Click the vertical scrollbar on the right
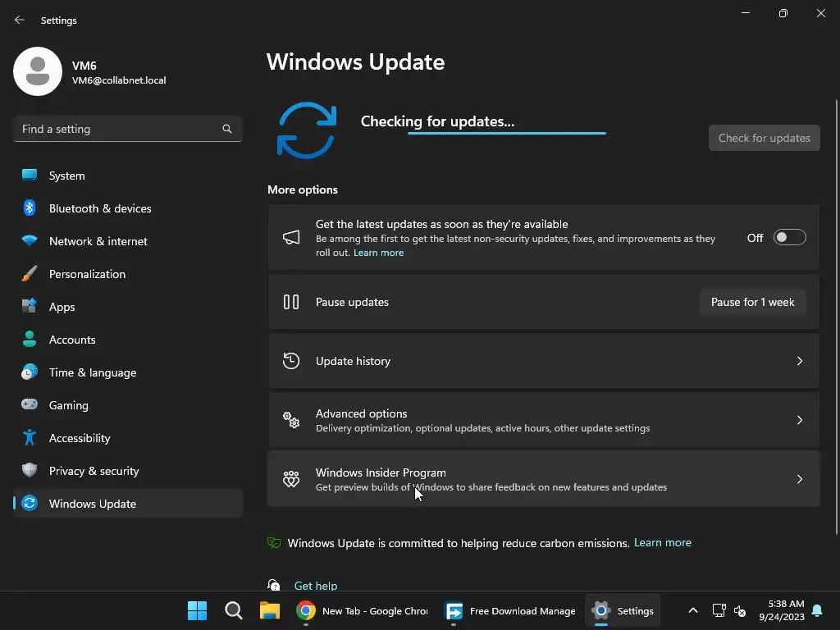Viewport: 840px width, 630px height. 836,317
